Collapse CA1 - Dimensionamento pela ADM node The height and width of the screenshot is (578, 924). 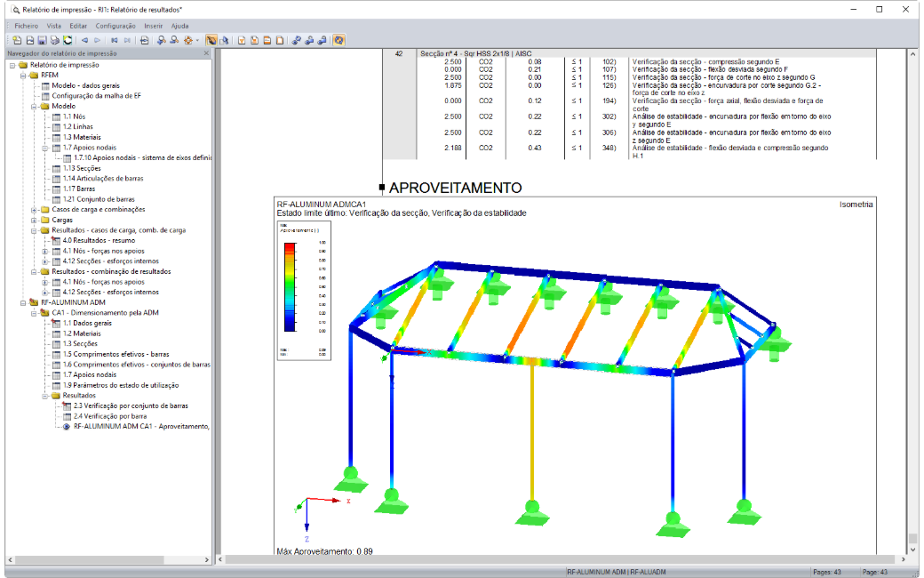[x=34, y=313]
